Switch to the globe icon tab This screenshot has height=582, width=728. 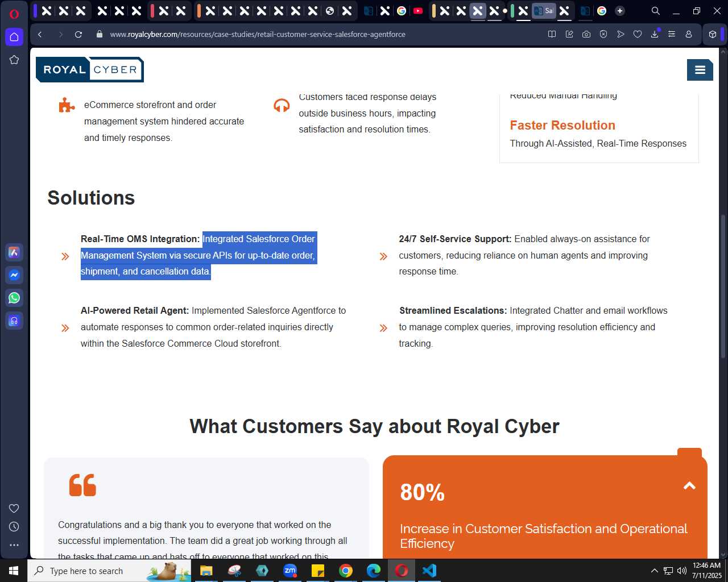point(330,11)
